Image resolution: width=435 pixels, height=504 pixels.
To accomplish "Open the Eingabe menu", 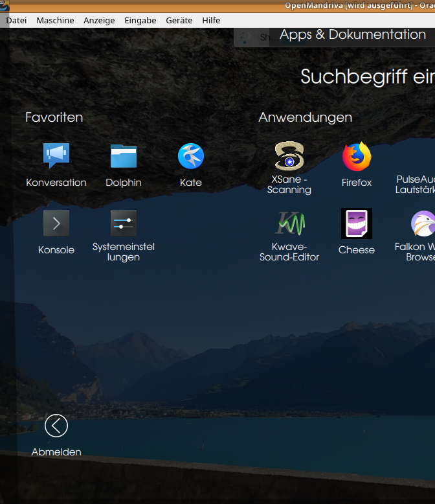I will coord(140,20).
